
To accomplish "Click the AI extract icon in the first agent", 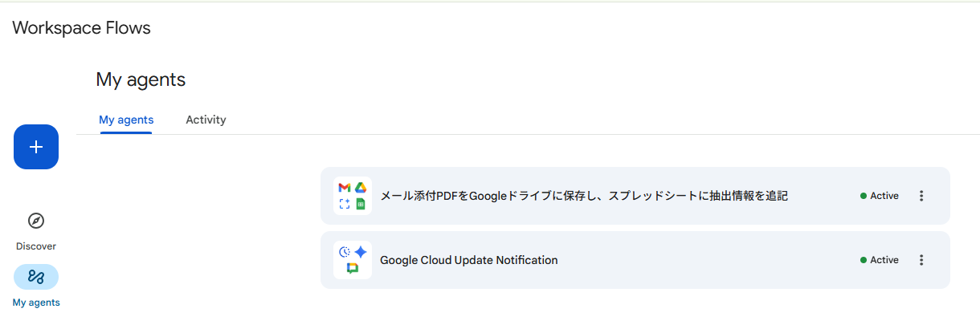I will [345, 204].
